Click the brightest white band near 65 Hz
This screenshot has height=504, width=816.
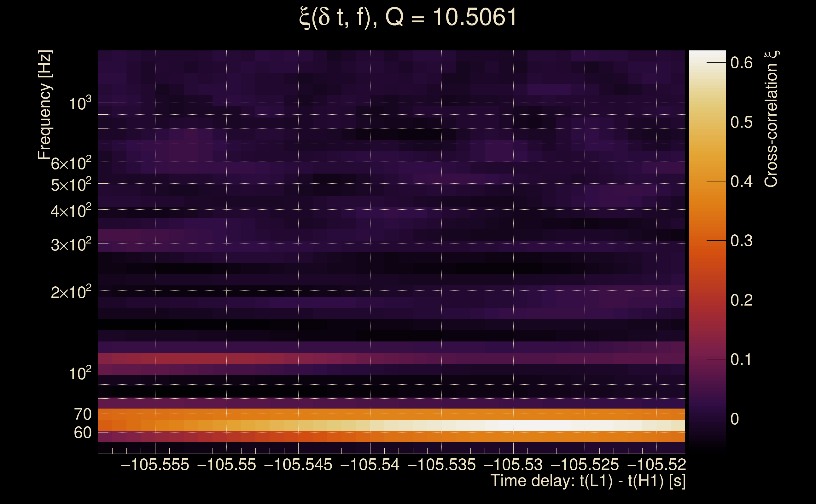point(534,425)
